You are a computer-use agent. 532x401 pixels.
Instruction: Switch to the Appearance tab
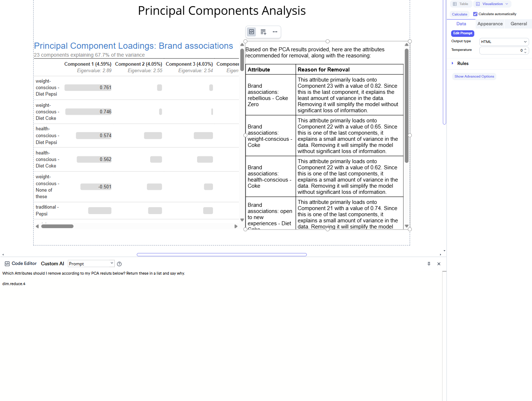click(490, 24)
